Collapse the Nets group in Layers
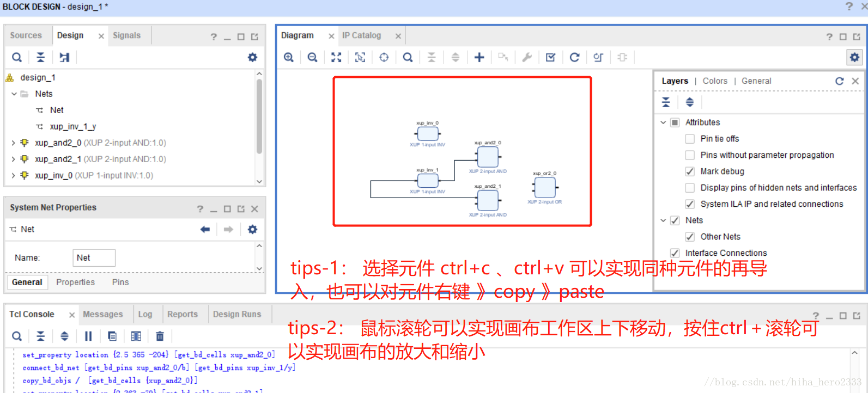Screen dimensions: 868x393 663,220
